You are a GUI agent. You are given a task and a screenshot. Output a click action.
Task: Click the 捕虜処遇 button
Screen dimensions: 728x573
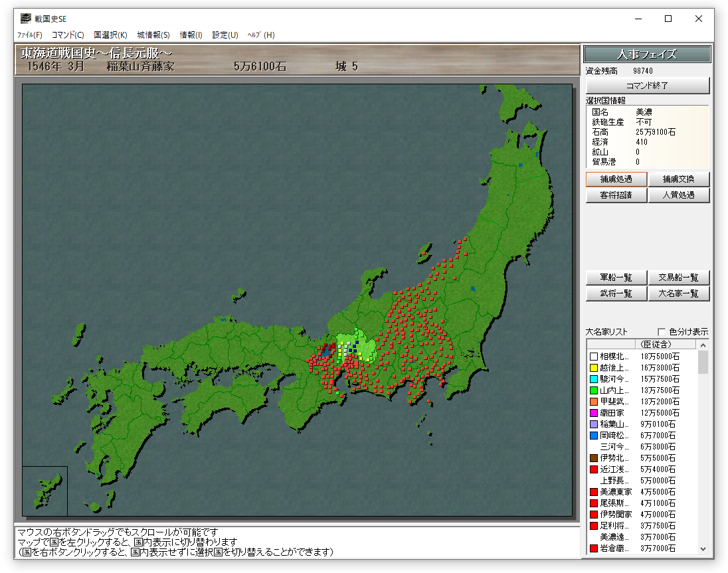[x=616, y=179]
